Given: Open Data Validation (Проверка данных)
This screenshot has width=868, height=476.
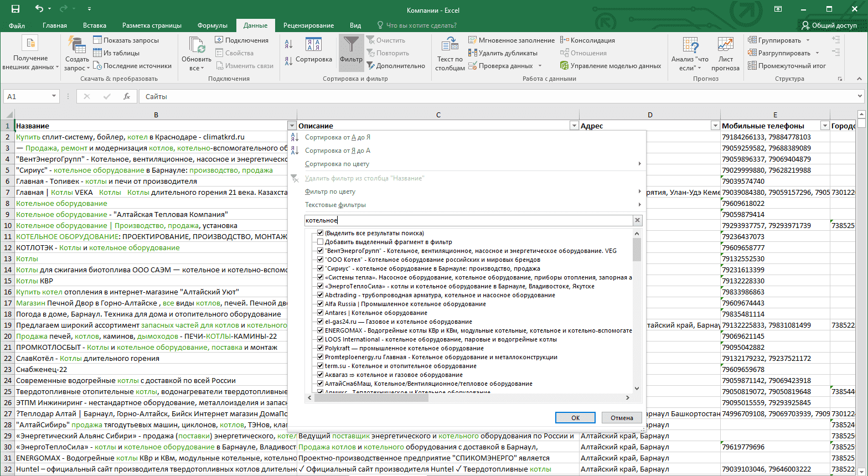Looking at the screenshot, I should pyautogui.click(x=505, y=66).
